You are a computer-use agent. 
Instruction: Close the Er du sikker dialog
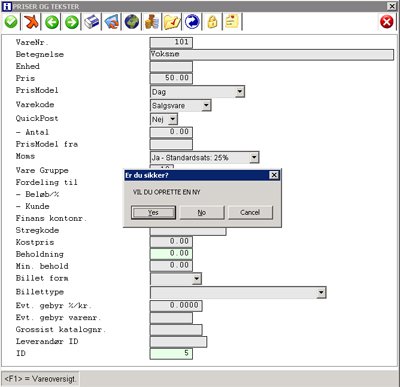[x=274, y=175]
